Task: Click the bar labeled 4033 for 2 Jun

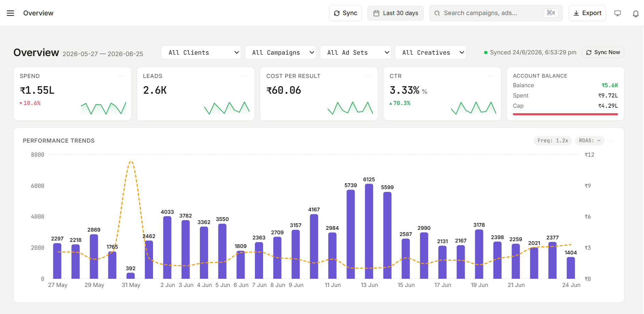Action: tap(167, 248)
